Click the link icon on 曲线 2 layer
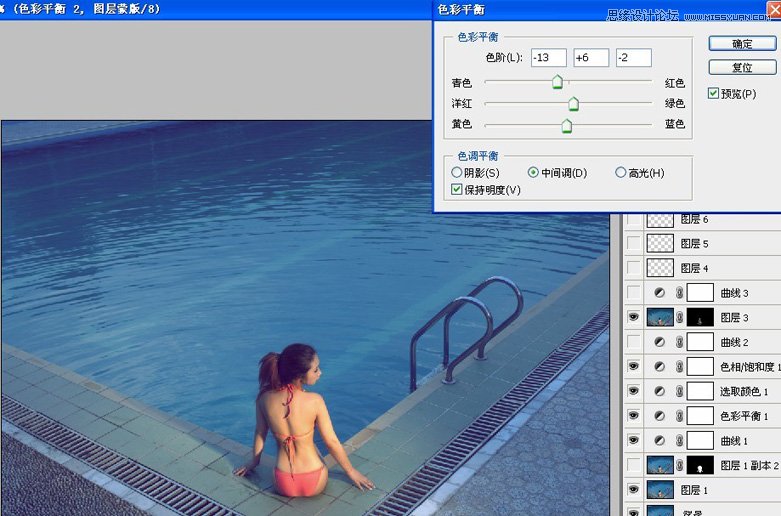 pyautogui.click(x=679, y=342)
